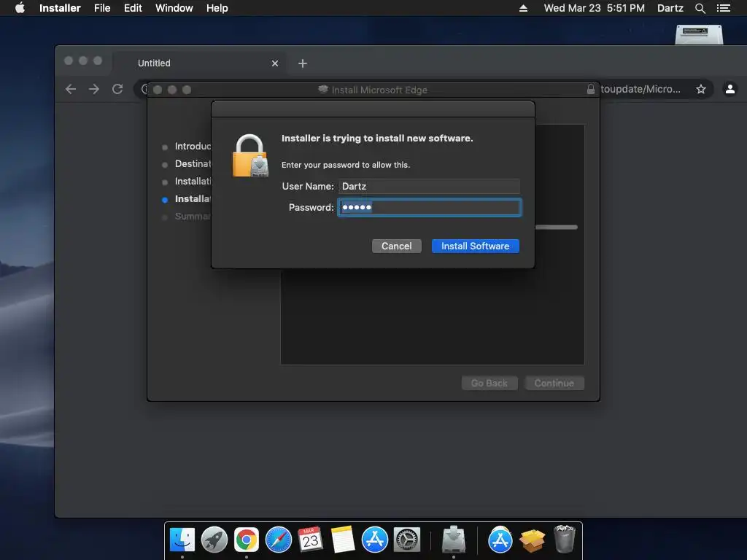The image size is (747, 560).
Task: Click the mounted disk icon on desktop
Action: click(699, 35)
